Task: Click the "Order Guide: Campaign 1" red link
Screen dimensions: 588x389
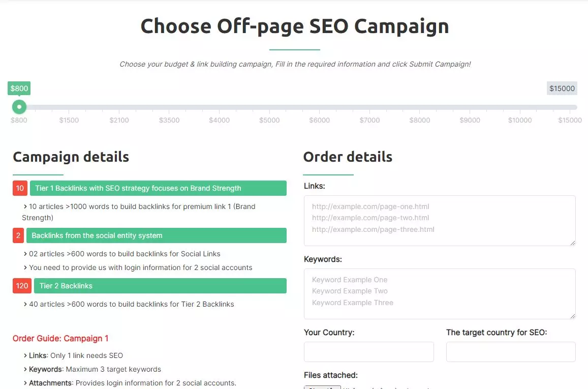Action: [x=61, y=338]
